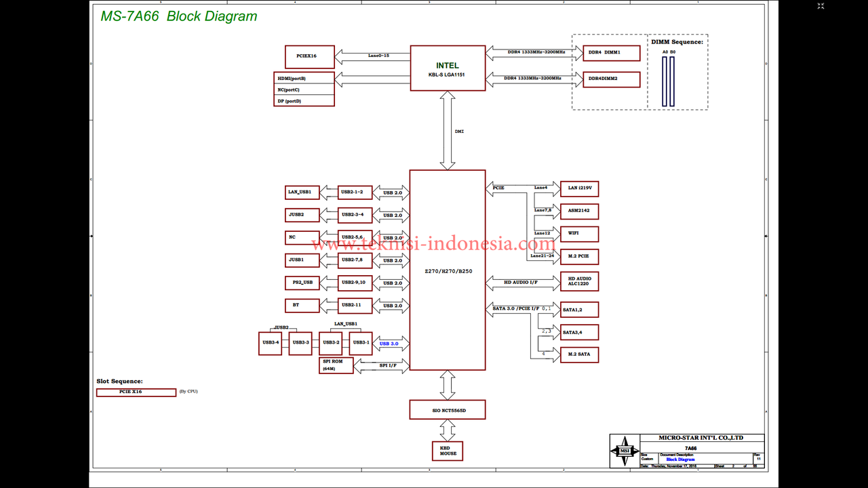Select the KBD MOUSE block
Viewport: 868px width, 488px height.
(x=448, y=451)
